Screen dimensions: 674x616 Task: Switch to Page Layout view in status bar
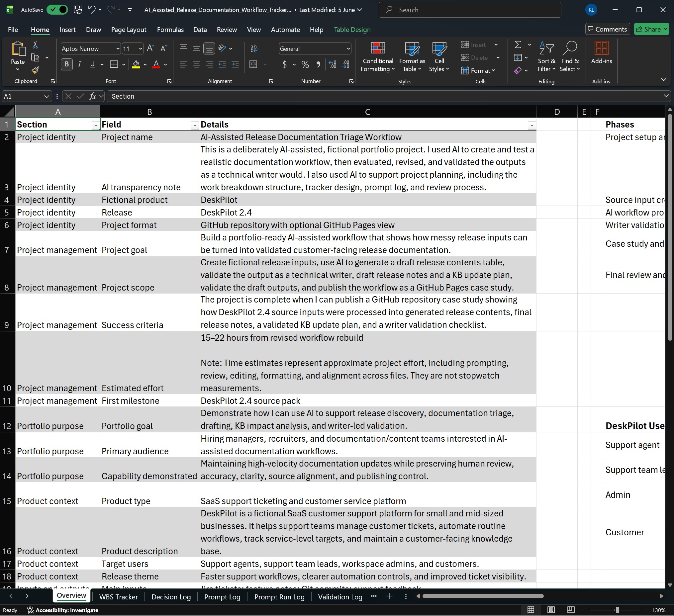(551, 610)
